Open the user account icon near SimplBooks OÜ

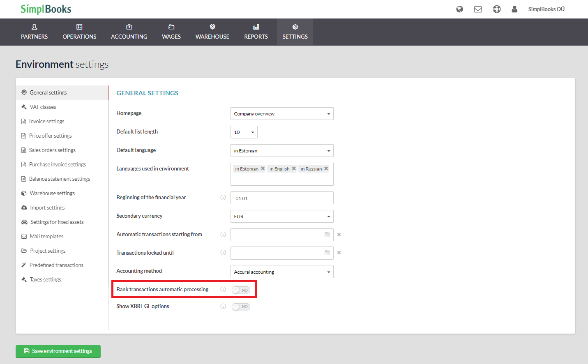514,9
